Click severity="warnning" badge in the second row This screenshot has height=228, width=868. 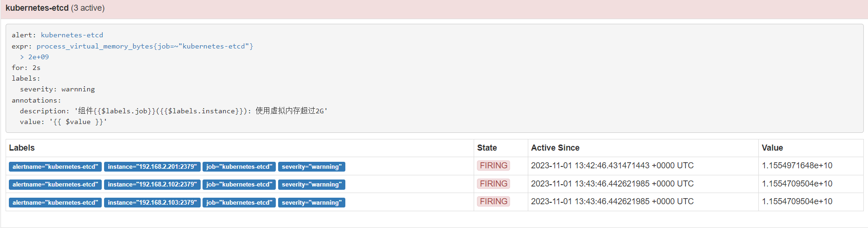(x=311, y=185)
